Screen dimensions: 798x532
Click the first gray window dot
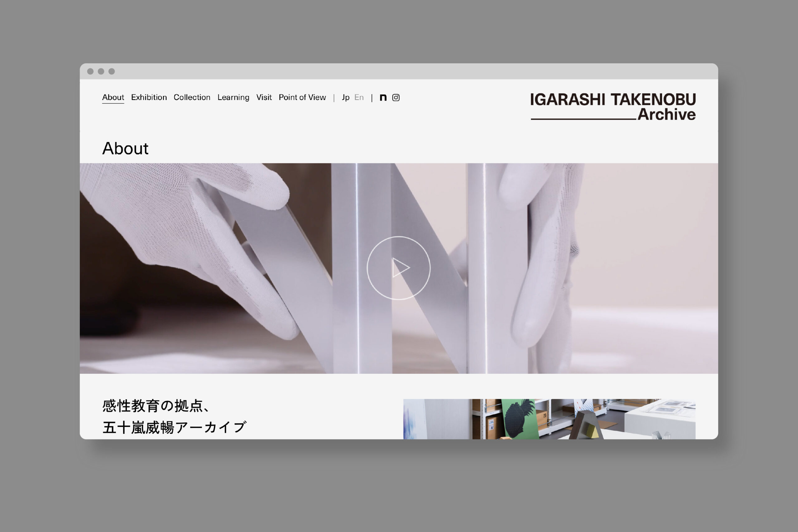[90, 71]
